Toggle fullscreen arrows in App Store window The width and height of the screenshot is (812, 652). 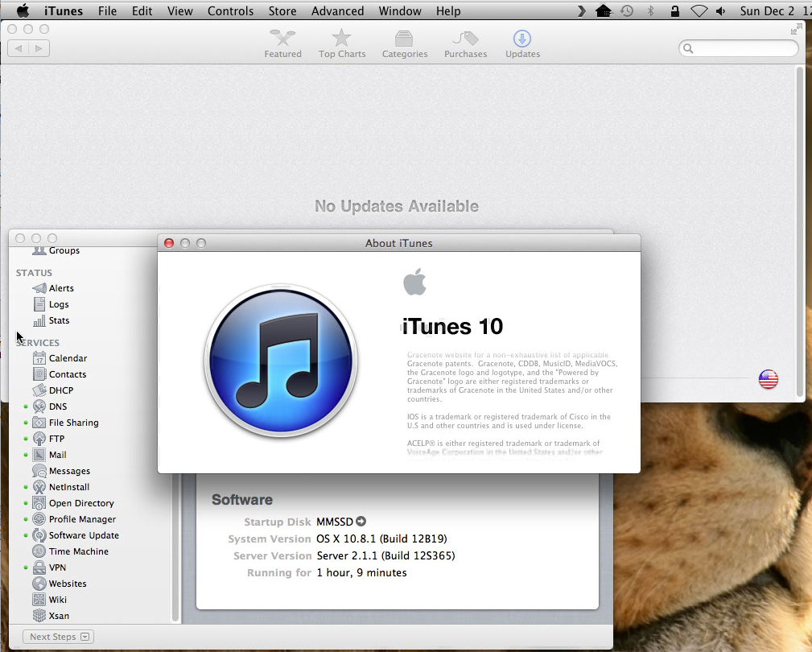pos(797,30)
